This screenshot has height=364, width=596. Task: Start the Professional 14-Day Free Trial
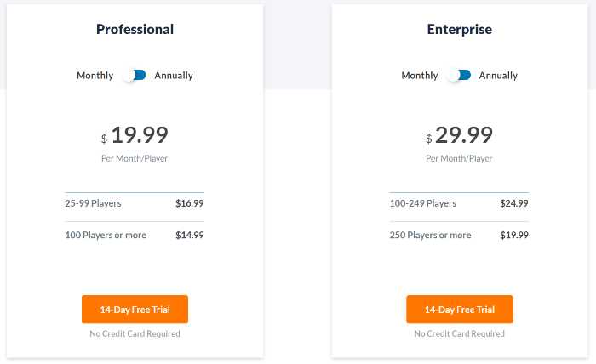[135, 310]
